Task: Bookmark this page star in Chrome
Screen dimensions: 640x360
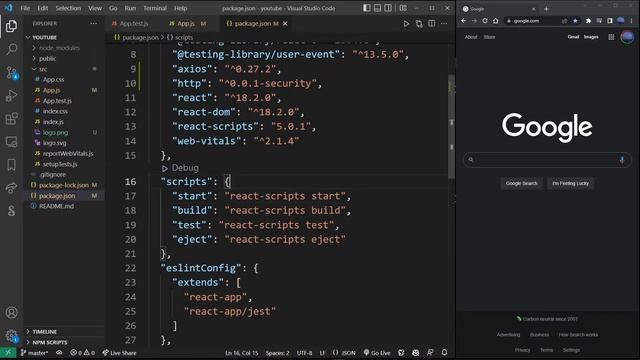Action: (x=576, y=21)
